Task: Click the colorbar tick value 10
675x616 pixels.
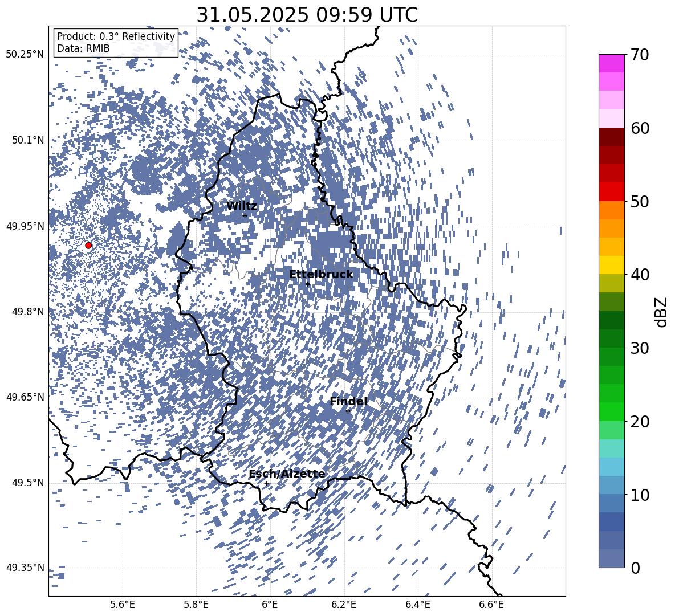Action: click(640, 495)
